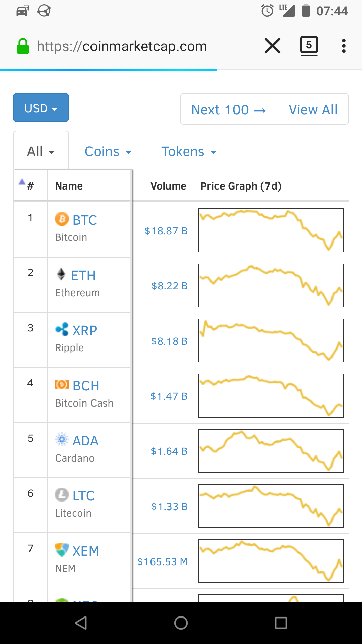Viewport: 362px width, 644px height.
Task: Tap the Bitcoin orange coin icon
Action: click(x=62, y=219)
